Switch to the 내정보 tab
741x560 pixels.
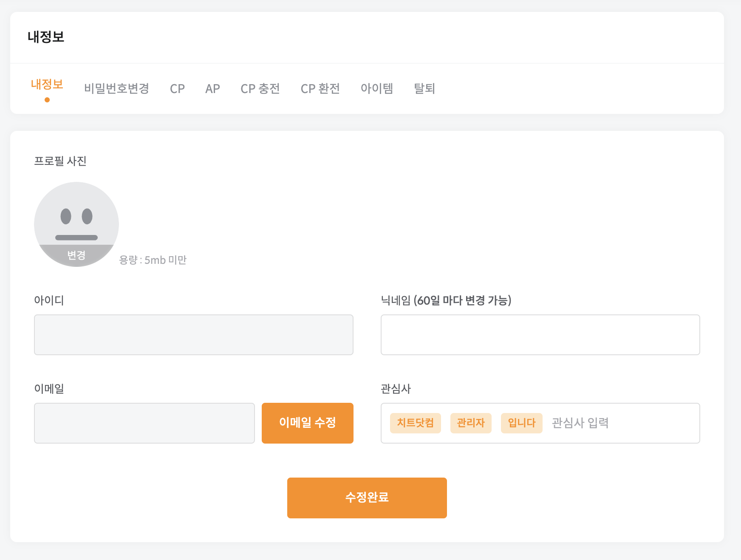pyautogui.click(x=47, y=85)
